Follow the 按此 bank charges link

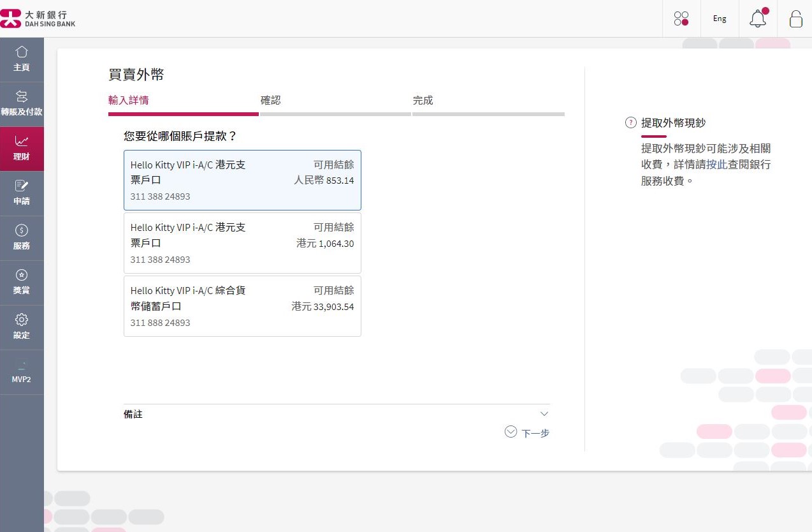pos(716,165)
